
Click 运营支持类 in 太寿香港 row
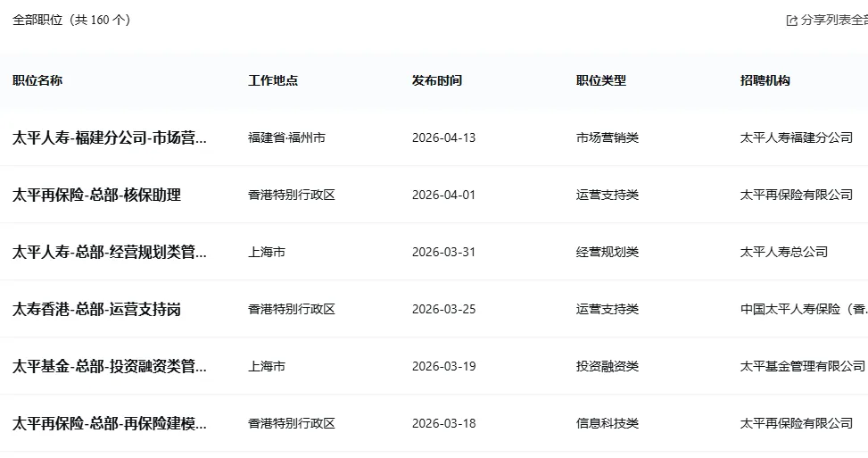[x=608, y=309]
